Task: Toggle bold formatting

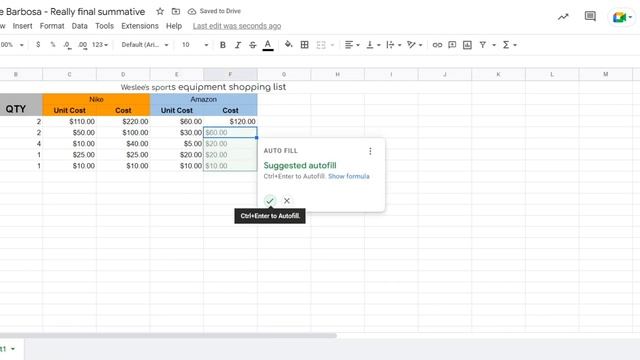Action: 222,45
